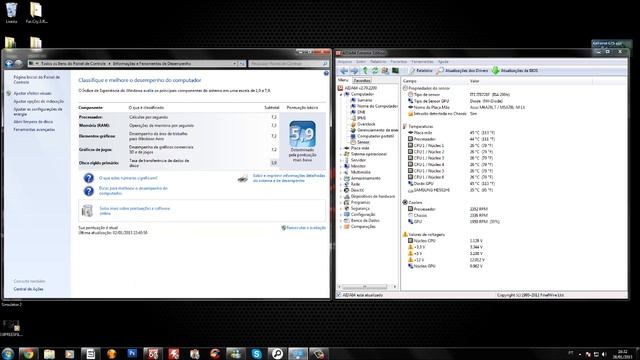
Task: Switch to the Menu tab in AIDA64
Action: pos(343,80)
